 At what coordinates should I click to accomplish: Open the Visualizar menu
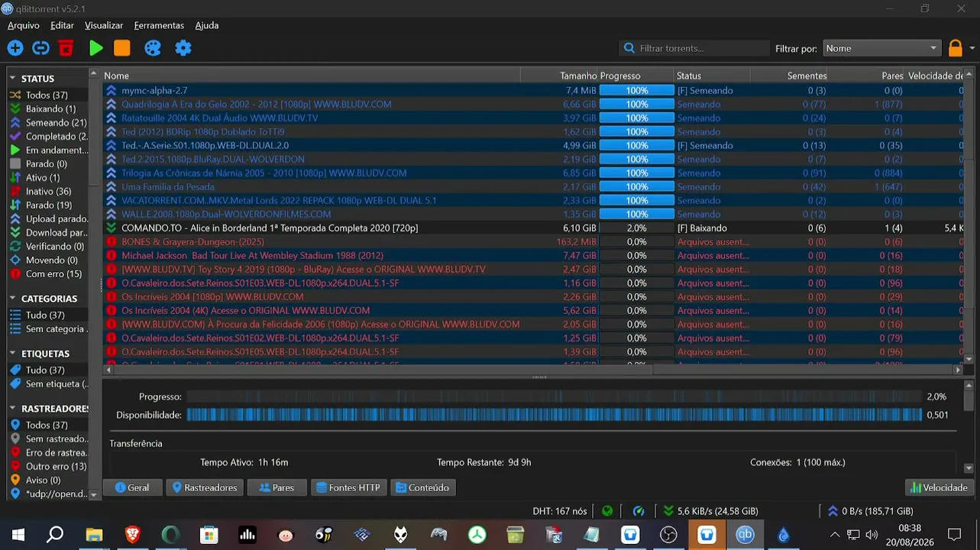[x=104, y=25]
